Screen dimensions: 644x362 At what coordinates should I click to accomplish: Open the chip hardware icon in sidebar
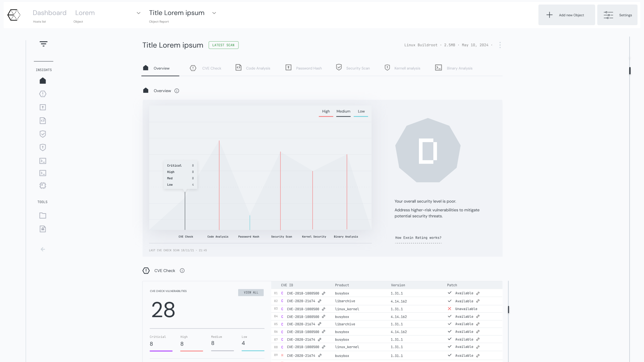(43, 185)
